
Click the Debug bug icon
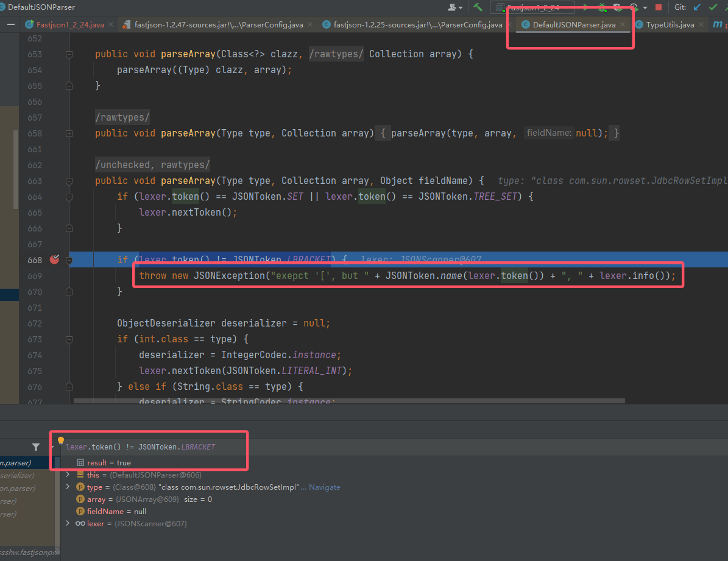(602, 7)
